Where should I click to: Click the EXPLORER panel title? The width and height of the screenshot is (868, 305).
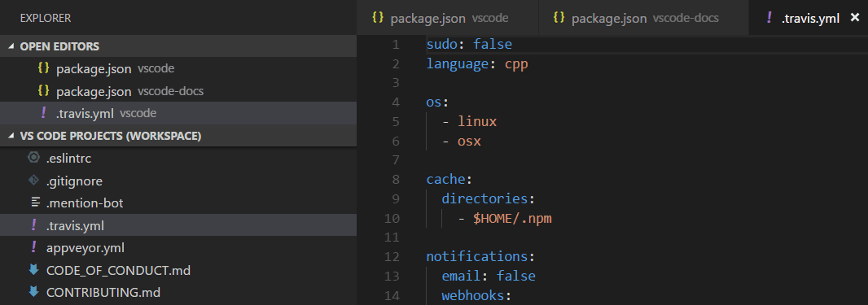click(x=46, y=18)
